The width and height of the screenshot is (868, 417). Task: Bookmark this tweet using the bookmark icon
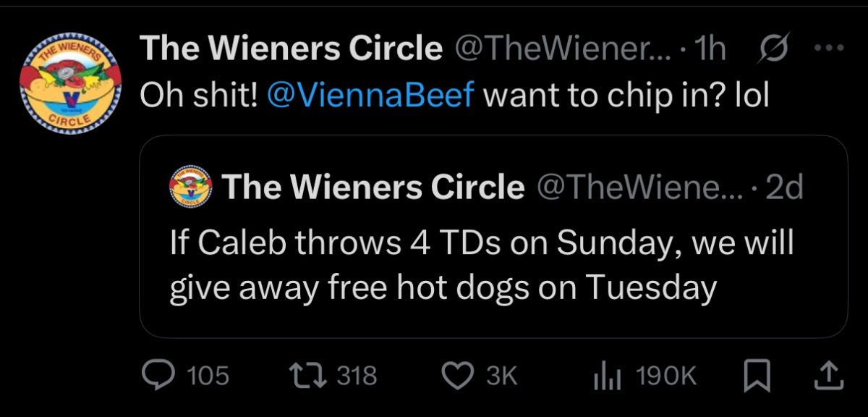[756, 374]
